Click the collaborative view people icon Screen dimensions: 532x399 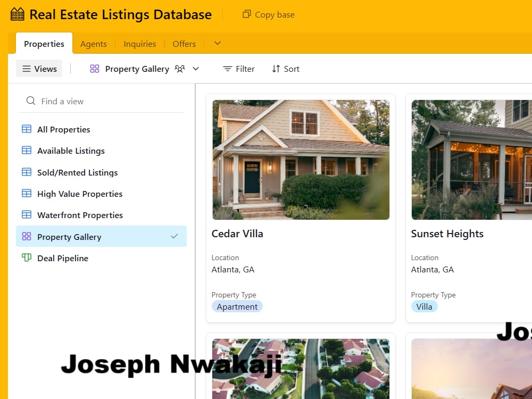point(180,69)
